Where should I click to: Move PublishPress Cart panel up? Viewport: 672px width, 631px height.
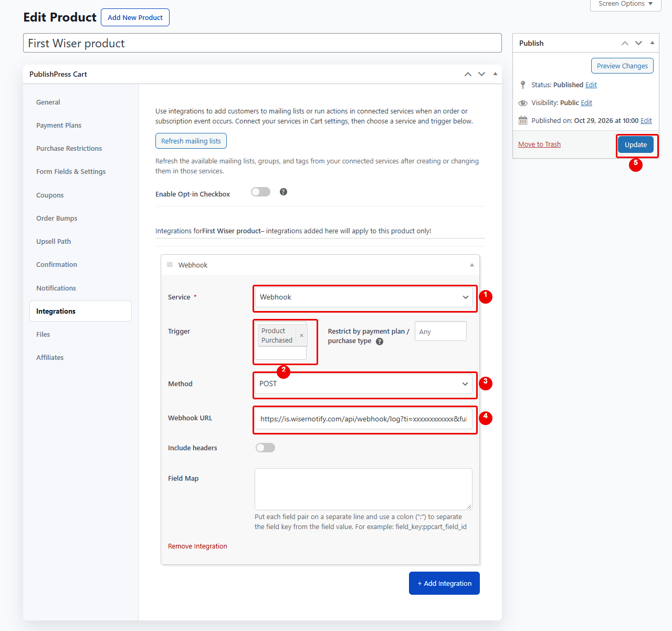point(468,74)
